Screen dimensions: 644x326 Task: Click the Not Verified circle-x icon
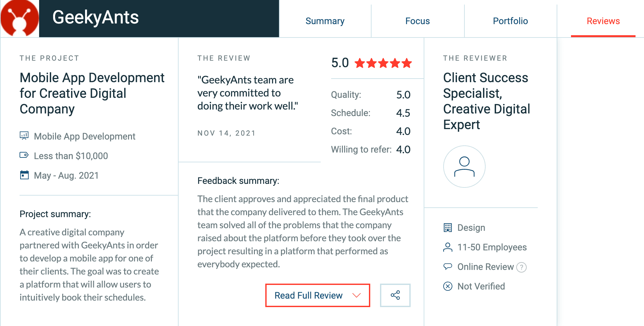point(448,286)
